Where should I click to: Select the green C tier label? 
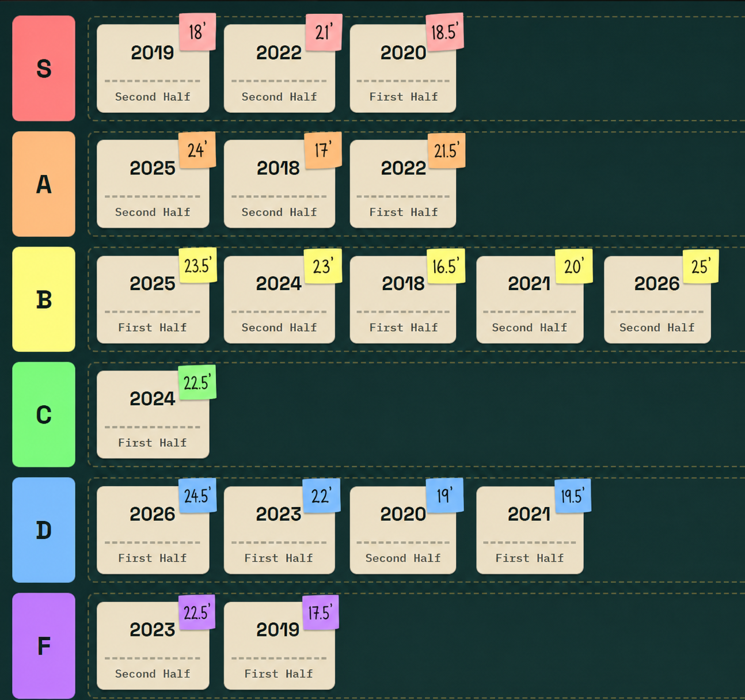point(44,414)
